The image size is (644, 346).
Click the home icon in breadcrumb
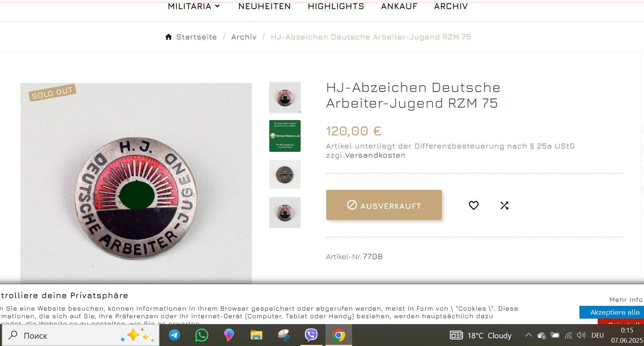169,37
